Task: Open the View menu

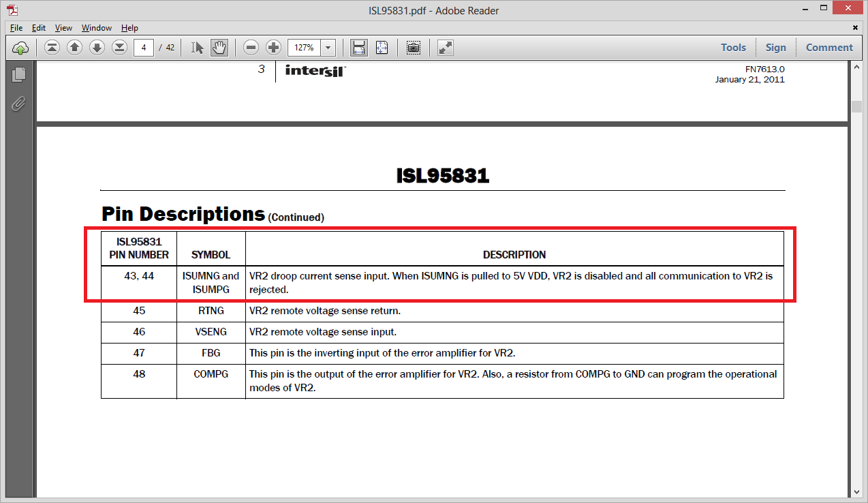Action: (x=63, y=28)
